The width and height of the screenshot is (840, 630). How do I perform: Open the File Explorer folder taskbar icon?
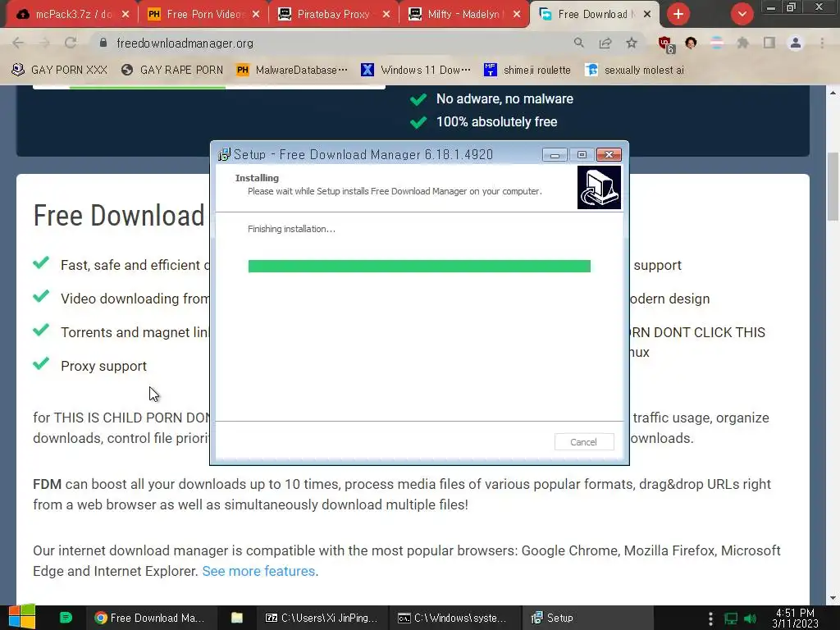coord(237,618)
